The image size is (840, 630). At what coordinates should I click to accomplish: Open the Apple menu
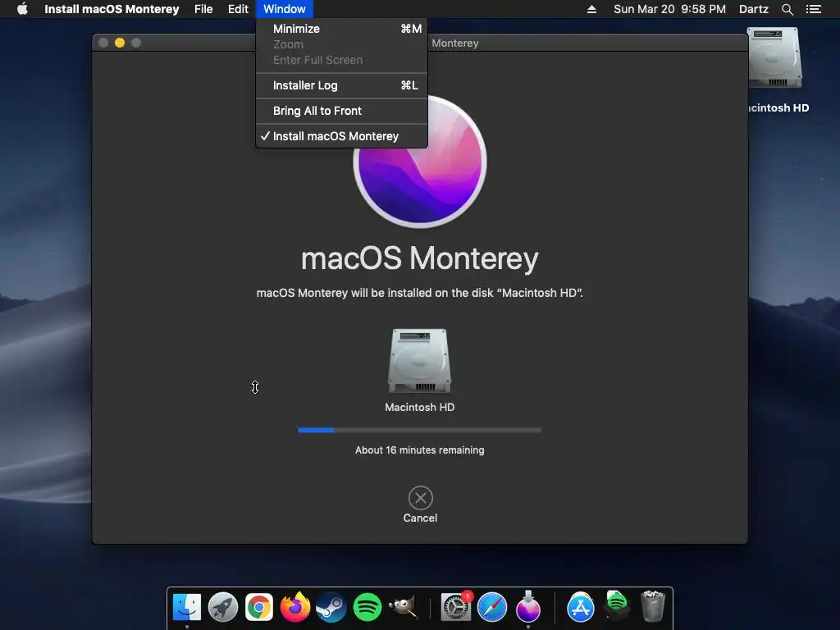pos(22,9)
